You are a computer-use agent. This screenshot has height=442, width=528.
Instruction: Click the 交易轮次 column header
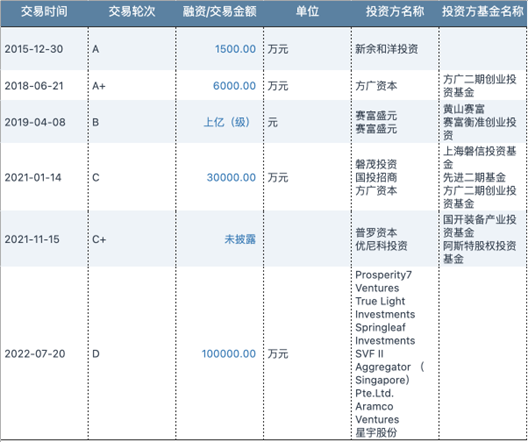coord(132,12)
